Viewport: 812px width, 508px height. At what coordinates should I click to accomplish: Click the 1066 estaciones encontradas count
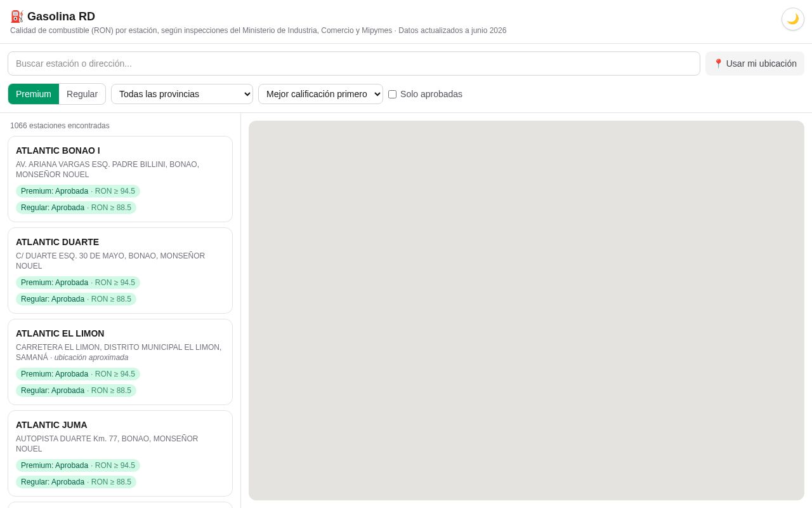click(60, 126)
